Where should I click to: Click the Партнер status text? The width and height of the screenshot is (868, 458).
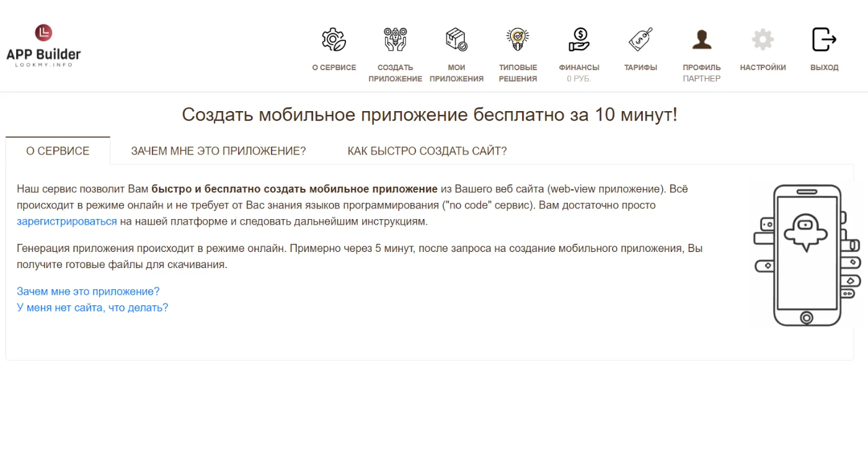click(x=702, y=79)
